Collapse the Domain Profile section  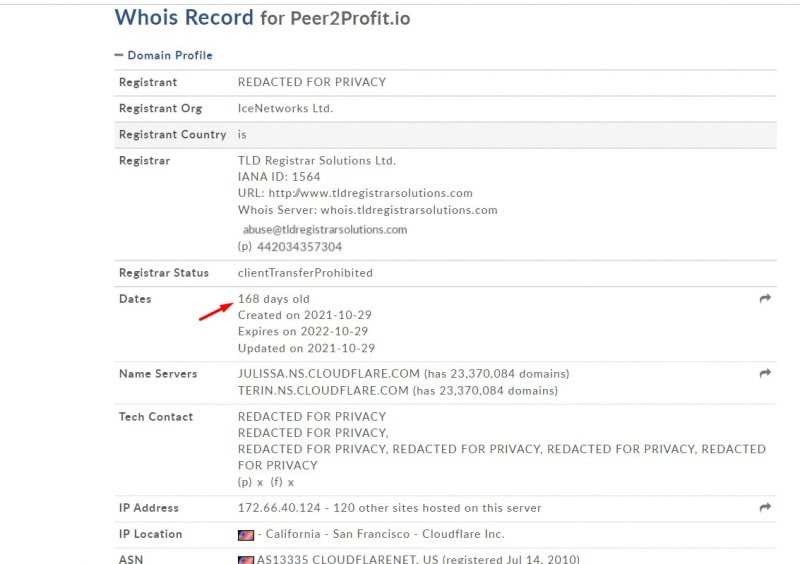point(163,55)
